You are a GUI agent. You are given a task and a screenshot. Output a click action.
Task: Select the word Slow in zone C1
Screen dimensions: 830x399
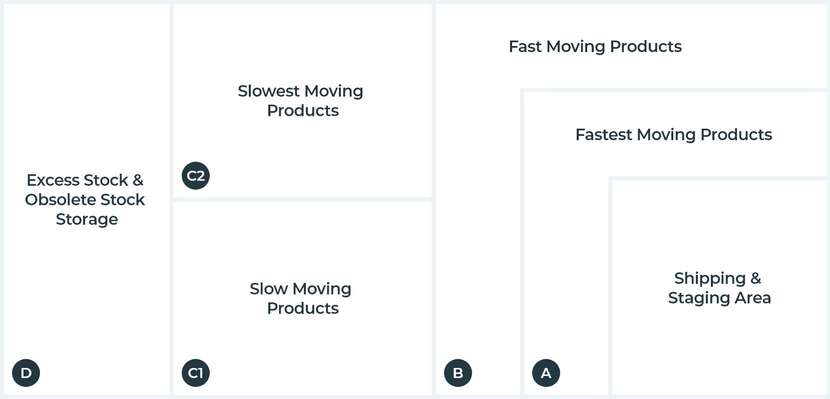266,289
